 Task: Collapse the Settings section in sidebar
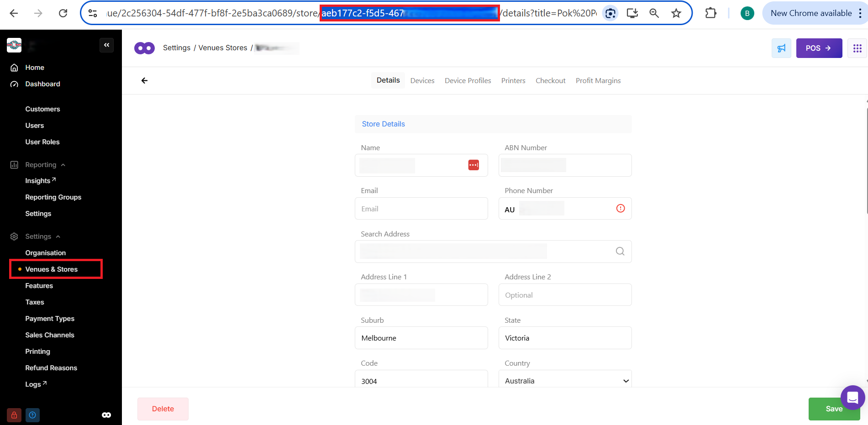[x=42, y=236]
